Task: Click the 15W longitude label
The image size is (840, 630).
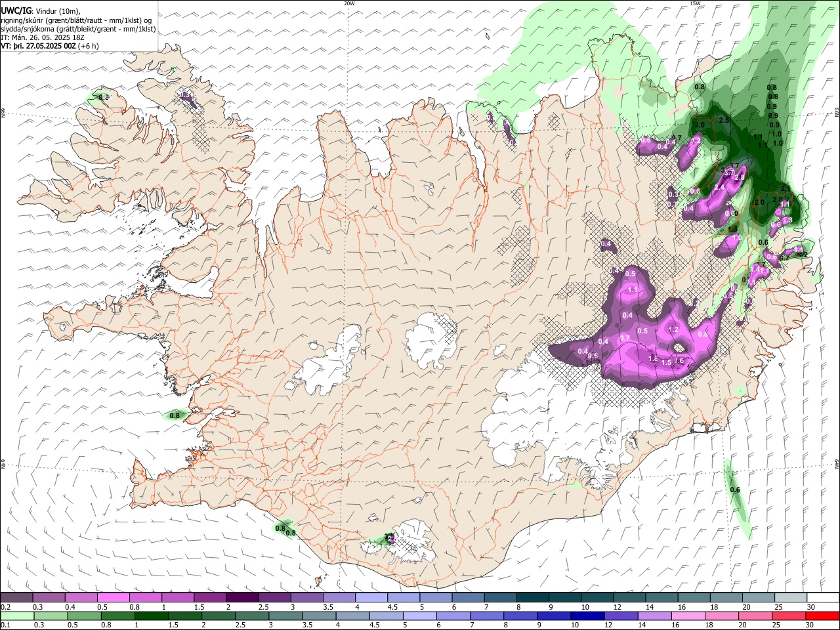Action: (695, 3)
